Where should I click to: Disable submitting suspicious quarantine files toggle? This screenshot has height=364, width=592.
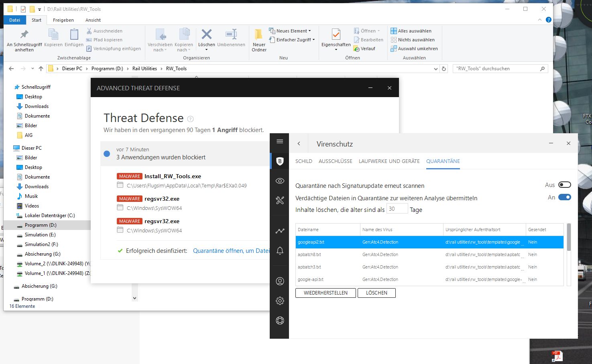(564, 197)
